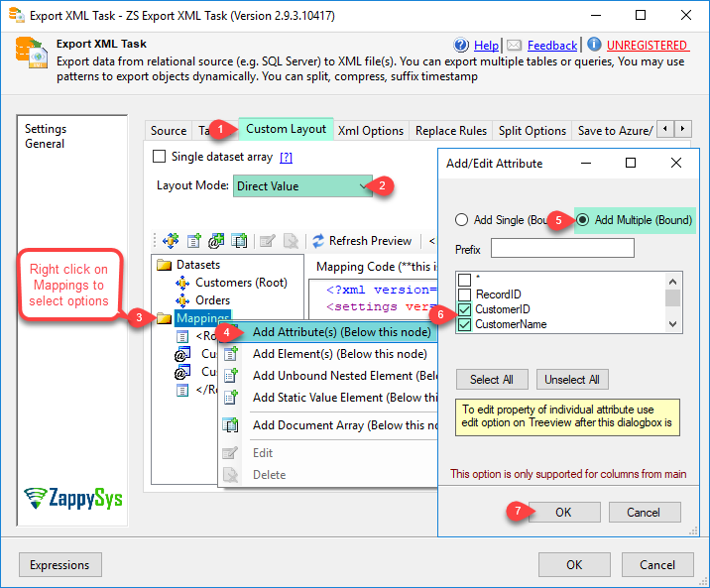Click the Unselect All button
Screen dimensions: 710x588
pos(572,380)
